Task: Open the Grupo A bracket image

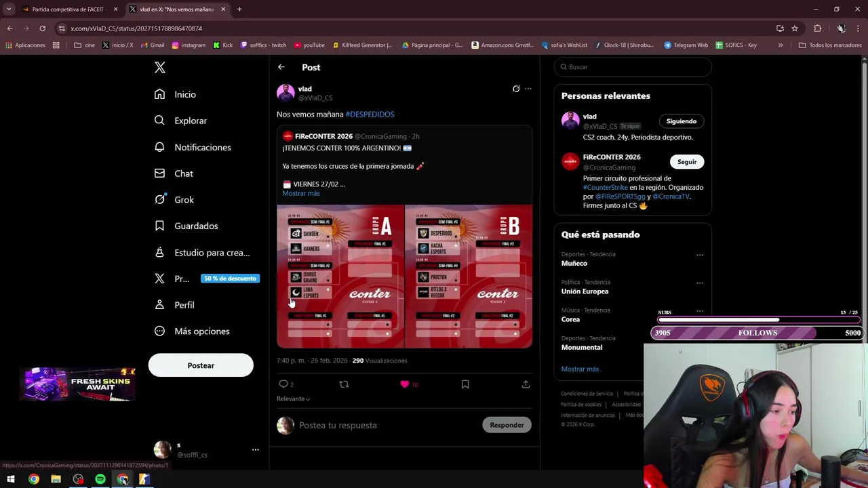Action: pyautogui.click(x=340, y=276)
